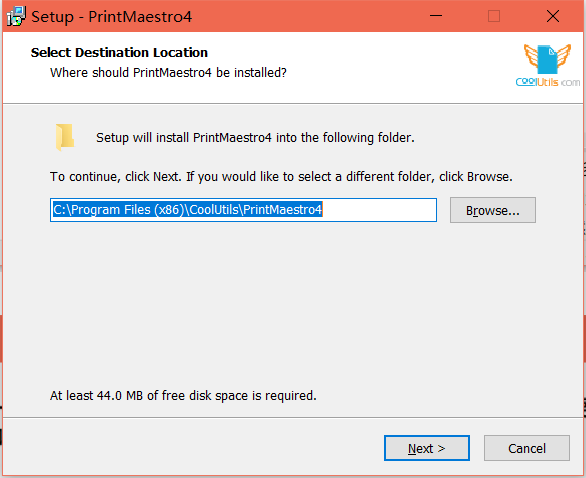The height and width of the screenshot is (478, 586).
Task: Click the 'To continue, click Next' instruction
Action: point(281,176)
